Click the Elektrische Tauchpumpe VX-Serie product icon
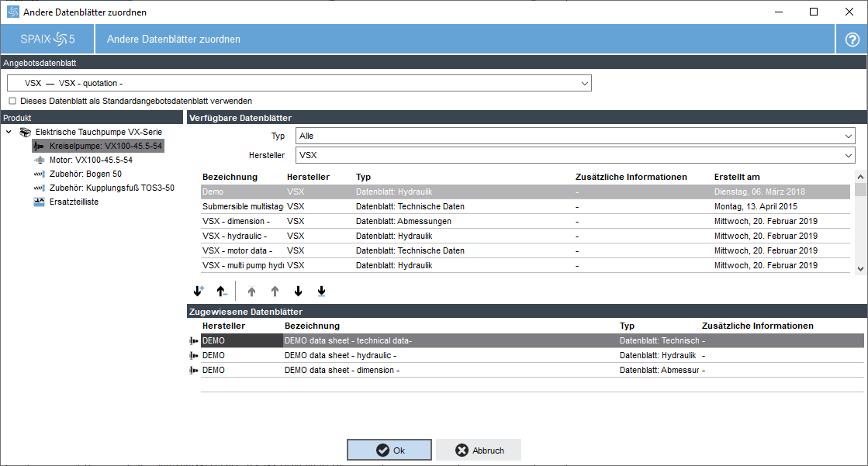Viewport: 868px width, 466px height. 26,133
